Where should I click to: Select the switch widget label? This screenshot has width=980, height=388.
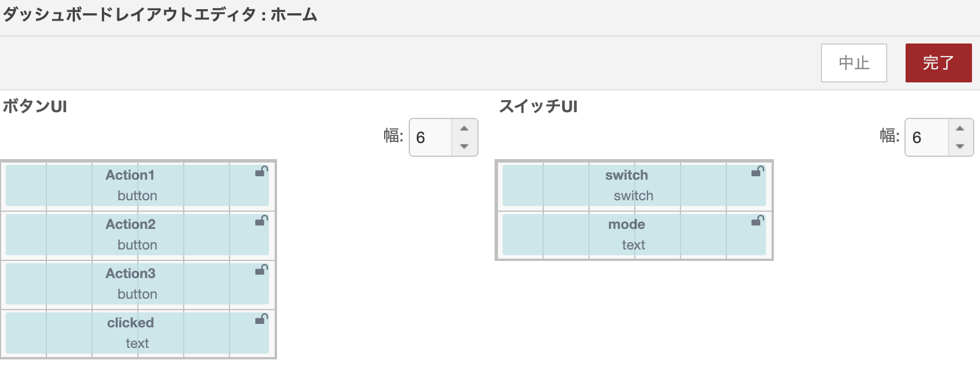(x=626, y=175)
